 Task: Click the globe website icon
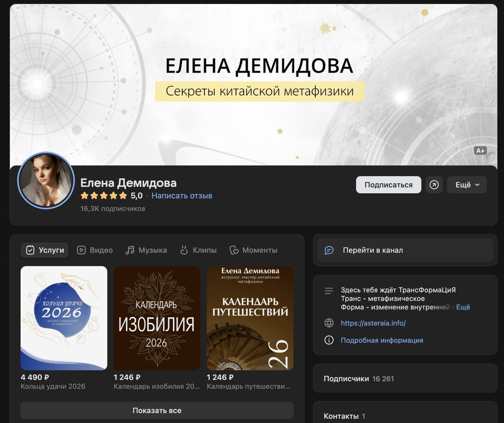(x=329, y=323)
